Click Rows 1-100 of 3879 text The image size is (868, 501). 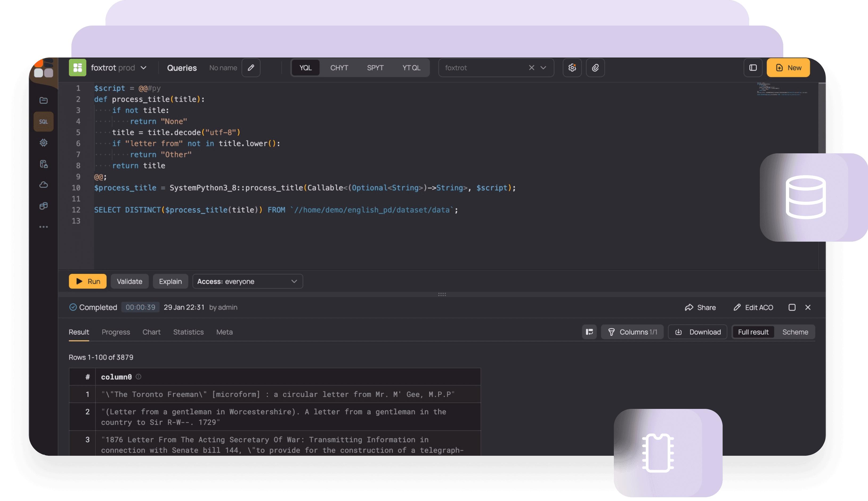[101, 357]
